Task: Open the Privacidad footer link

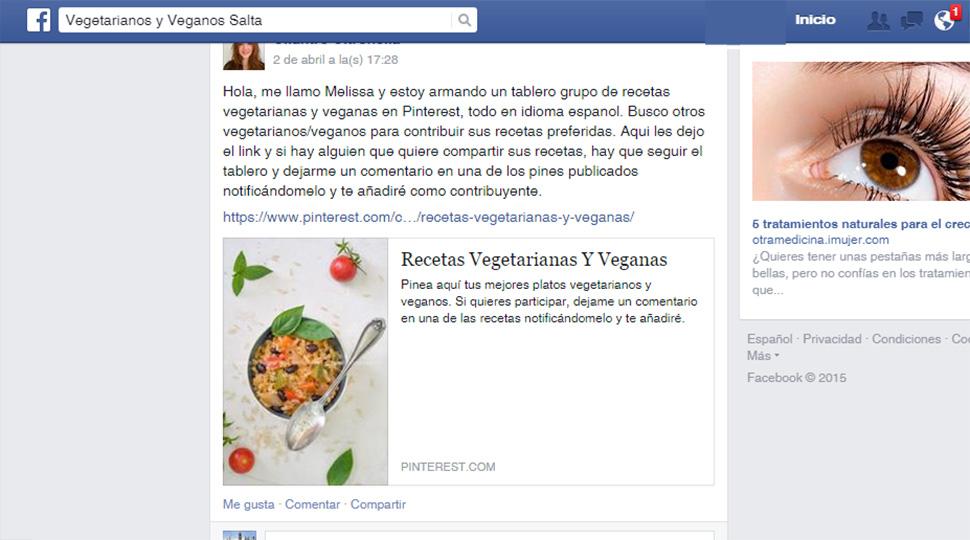Action: (x=831, y=339)
